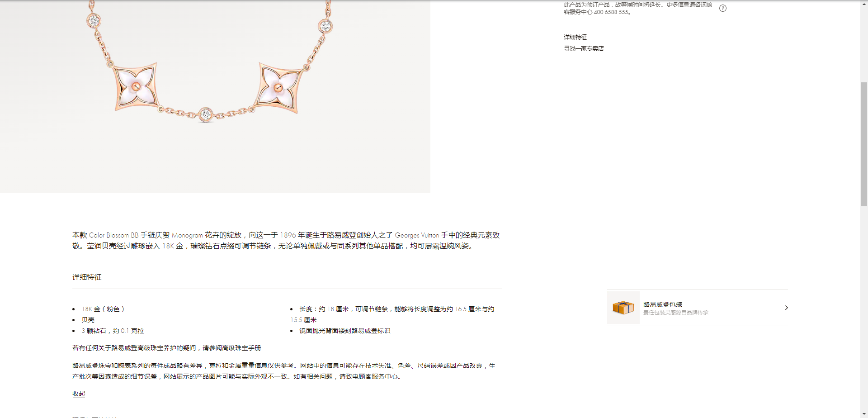Viewport: 868px width, 418px height.
Task: Collapse details with the 收起 link
Action: (79, 394)
